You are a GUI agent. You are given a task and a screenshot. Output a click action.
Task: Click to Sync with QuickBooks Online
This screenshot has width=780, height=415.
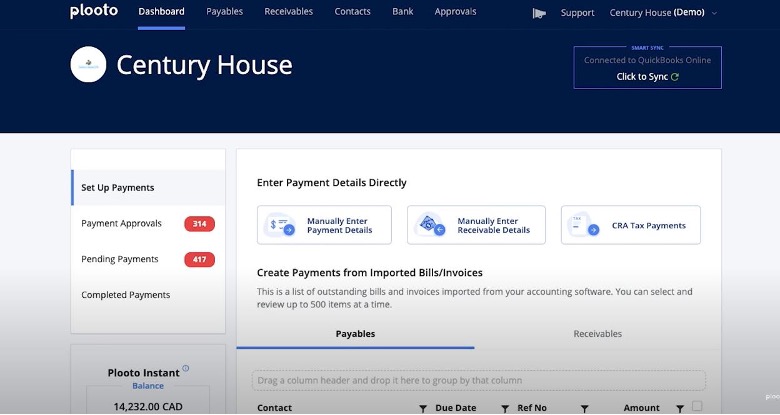point(648,77)
